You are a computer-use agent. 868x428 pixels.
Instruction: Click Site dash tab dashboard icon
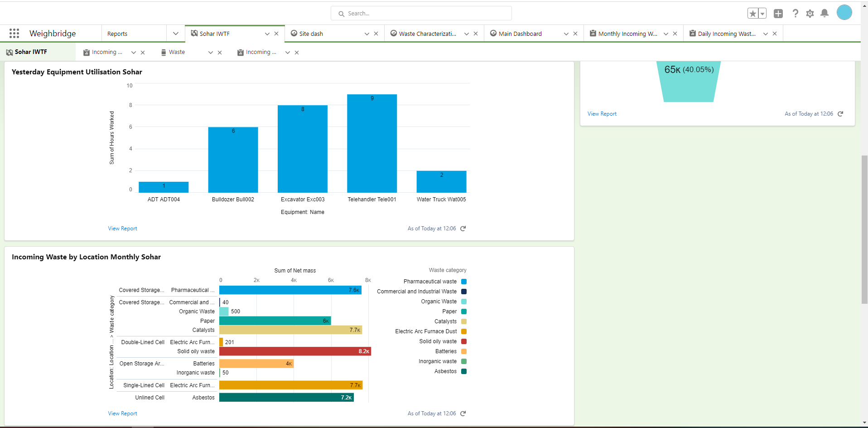point(294,33)
